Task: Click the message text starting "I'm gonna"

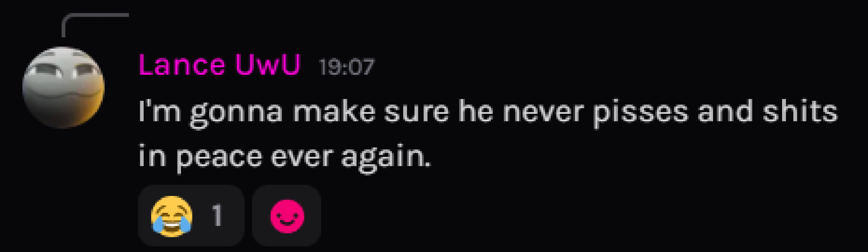Action: coord(488,134)
